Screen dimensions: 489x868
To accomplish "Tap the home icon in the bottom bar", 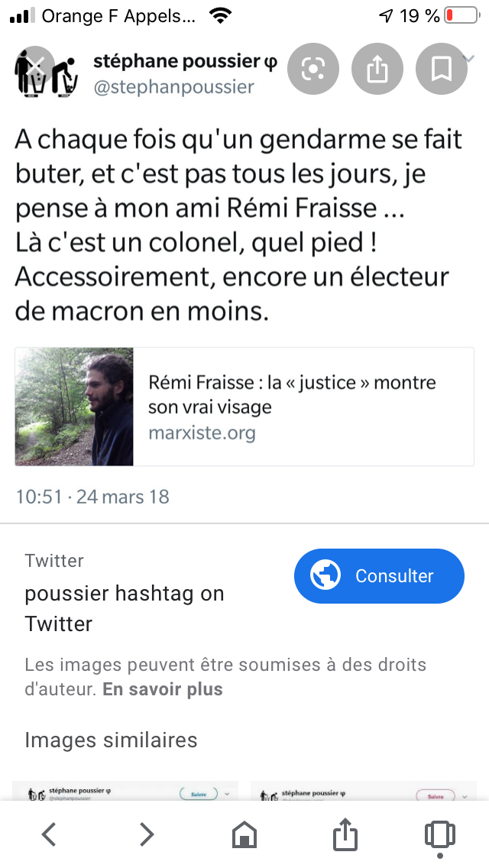I will [x=244, y=834].
